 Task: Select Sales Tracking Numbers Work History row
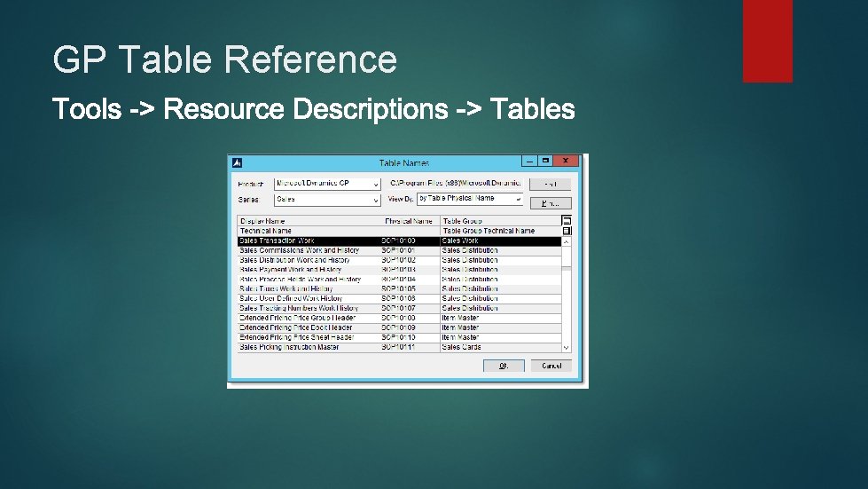[399, 309]
